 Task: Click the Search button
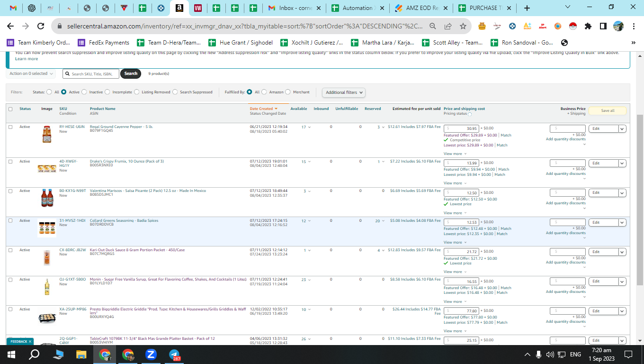[131, 73]
